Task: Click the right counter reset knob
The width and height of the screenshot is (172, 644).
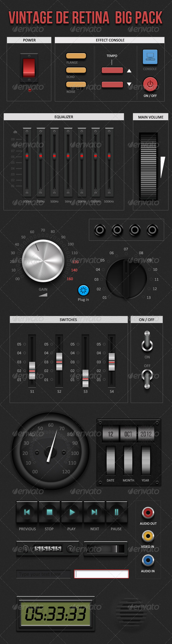Action: pyautogui.click(x=70, y=549)
